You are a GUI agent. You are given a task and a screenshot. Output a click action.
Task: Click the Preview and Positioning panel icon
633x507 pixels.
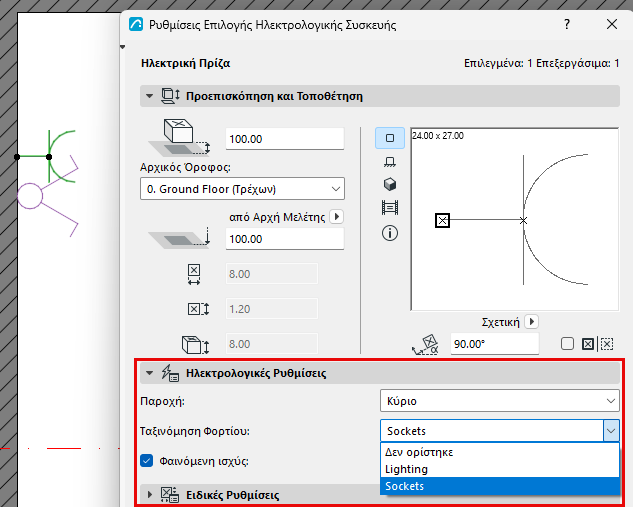pyautogui.click(x=170, y=96)
